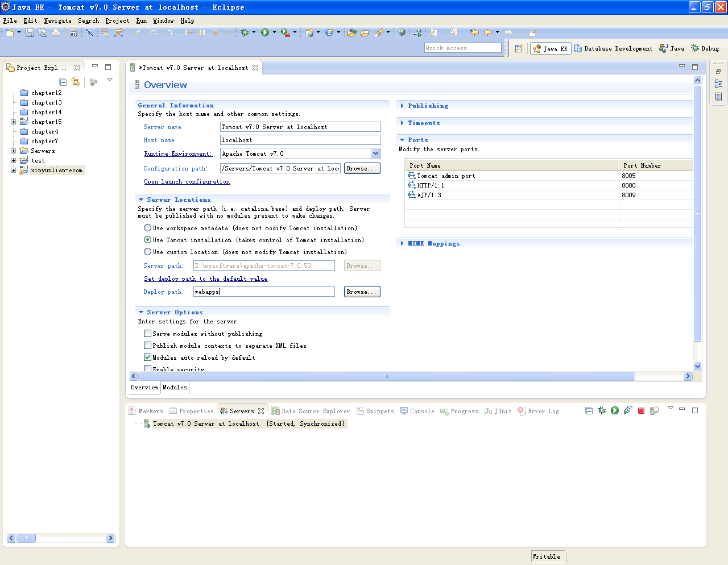Screen dimensions: 728x565
Task: Switch to Debug perspective
Action: 705,49
